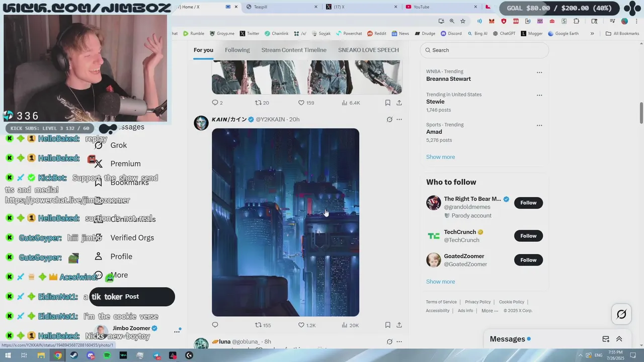The width and height of the screenshot is (644, 362).
Task: Open the floating Grok button
Action: click(x=621, y=315)
